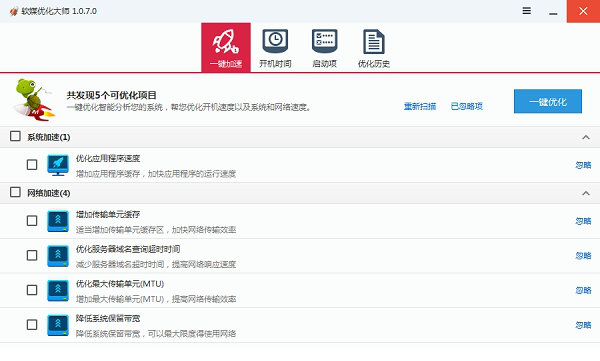Check the 系统加速(1) group checkbox
The width and height of the screenshot is (600, 361).
15,136
